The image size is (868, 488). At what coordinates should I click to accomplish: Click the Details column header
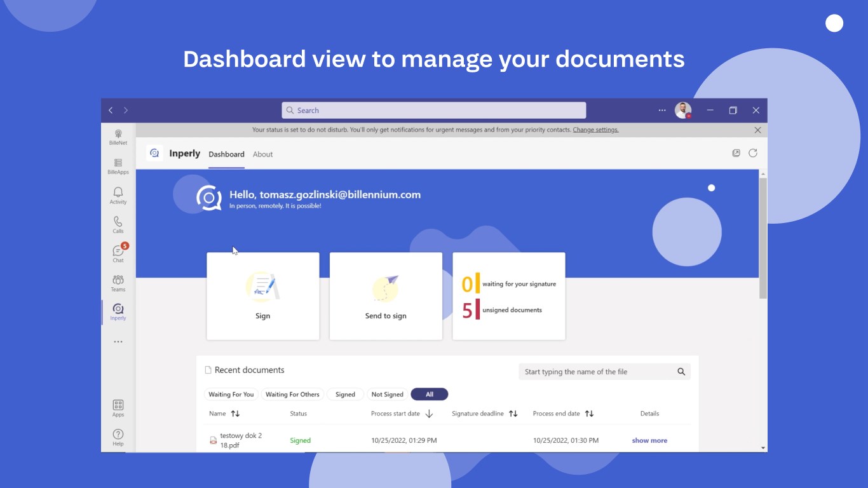(x=649, y=414)
